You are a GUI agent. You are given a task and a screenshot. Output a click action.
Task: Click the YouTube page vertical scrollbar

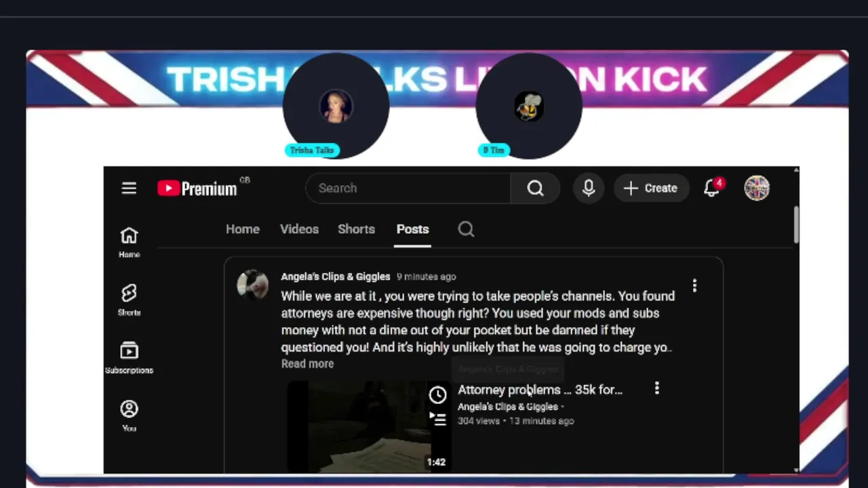(x=795, y=224)
